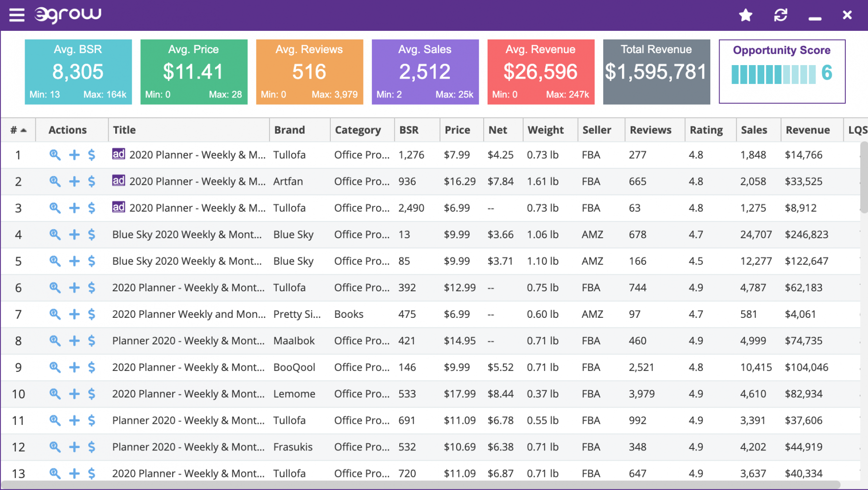Viewport: 868px width, 490px height.
Task: Sort table by Rating column
Action: pyautogui.click(x=711, y=130)
